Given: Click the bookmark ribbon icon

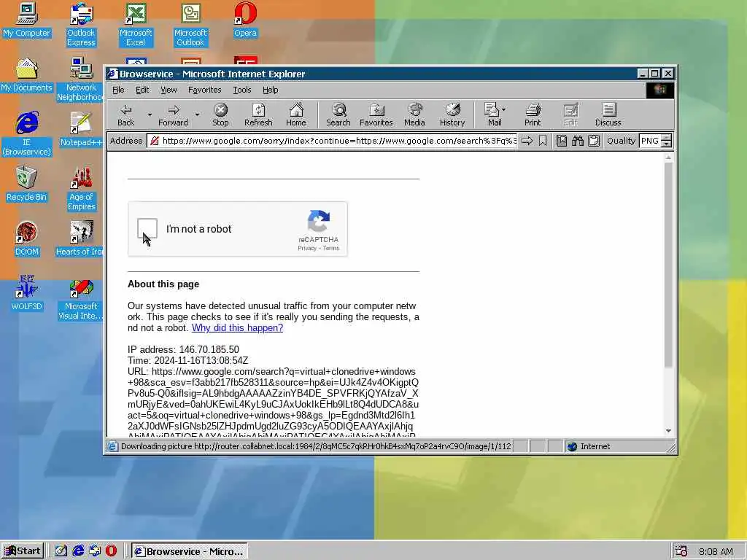Looking at the screenshot, I should tap(543, 141).
